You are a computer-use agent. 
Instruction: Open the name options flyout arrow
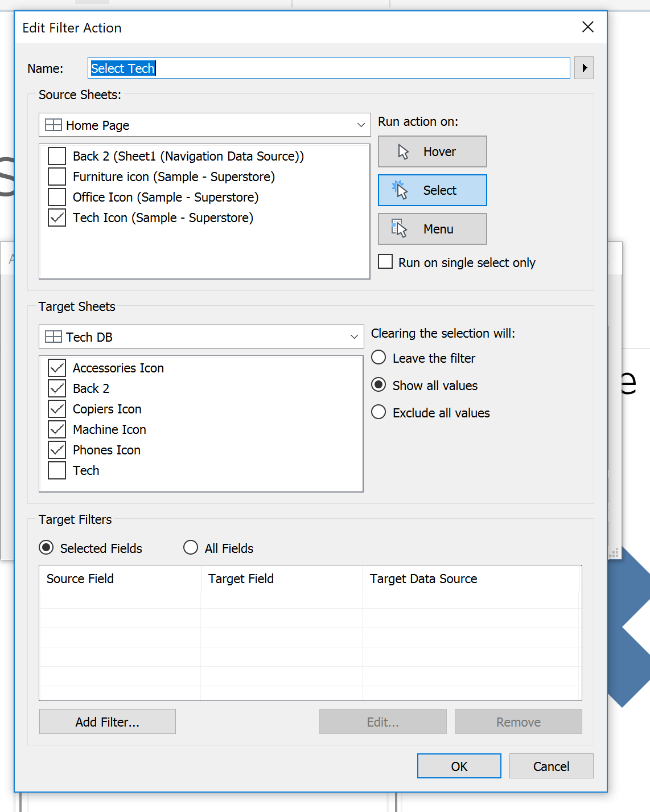pos(584,68)
